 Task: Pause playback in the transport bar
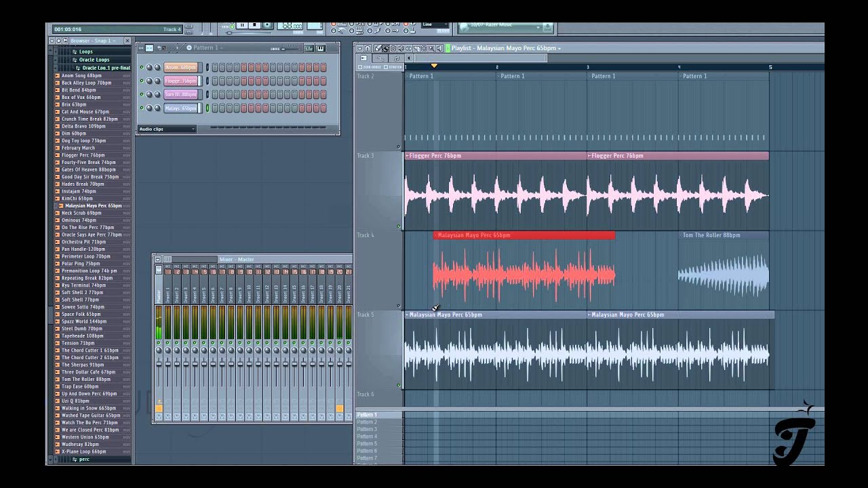point(241,25)
